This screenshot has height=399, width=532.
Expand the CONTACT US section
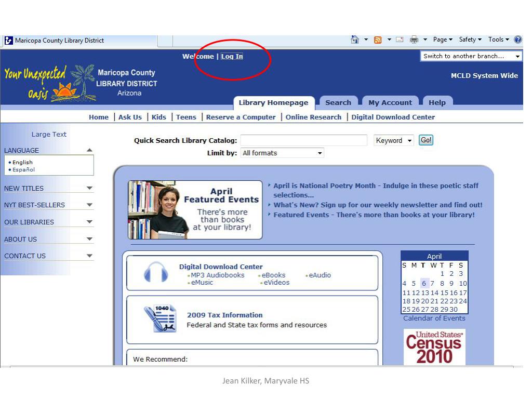(x=89, y=256)
